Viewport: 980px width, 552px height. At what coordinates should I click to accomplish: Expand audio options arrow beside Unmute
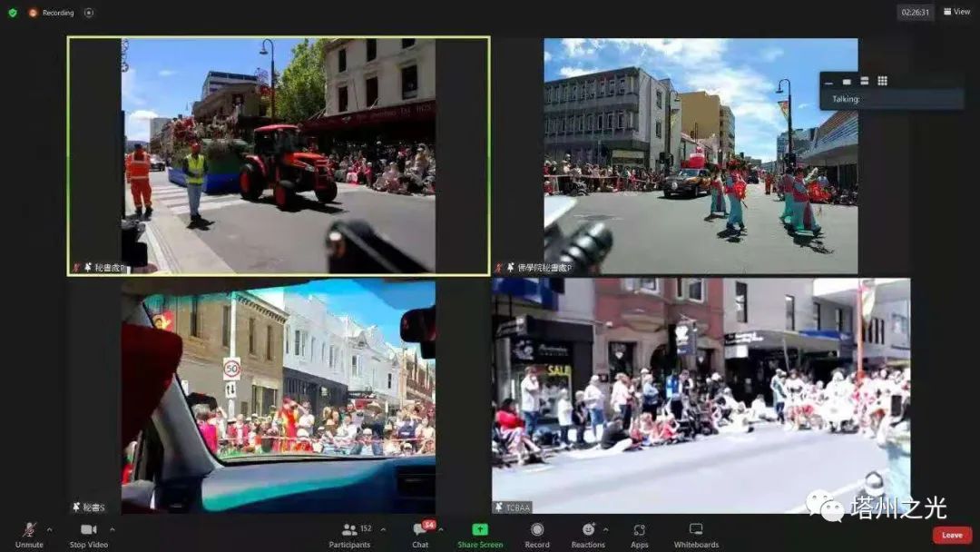pos(49,529)
